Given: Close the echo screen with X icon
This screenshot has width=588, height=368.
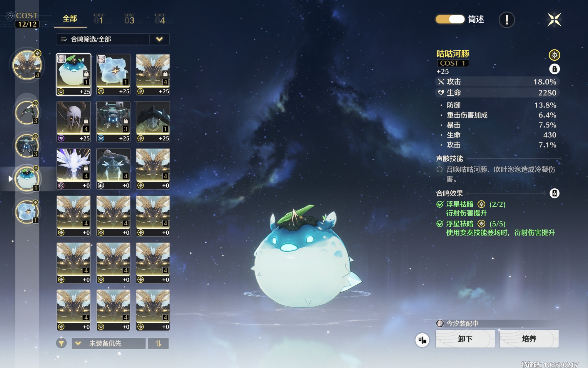Looking at the screenshot, I should pyautogui.click(x=554, y=20).
